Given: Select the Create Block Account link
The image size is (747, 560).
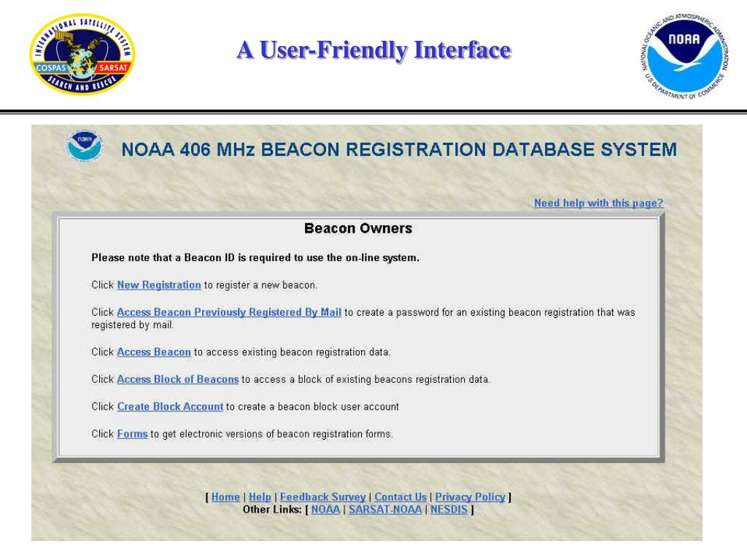Looking at the screenshot, I should pyautogui.click(x=170, y=406).
